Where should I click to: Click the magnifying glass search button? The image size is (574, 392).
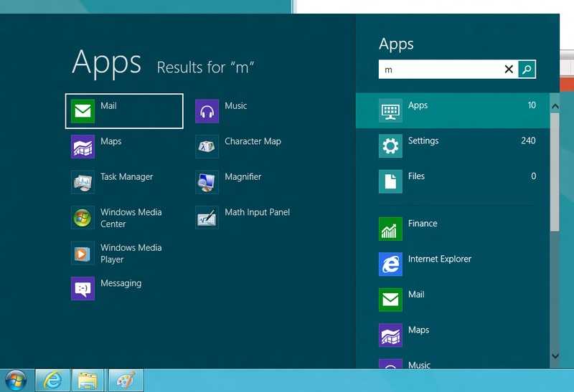pyautogui.click(x=527, y=69)
